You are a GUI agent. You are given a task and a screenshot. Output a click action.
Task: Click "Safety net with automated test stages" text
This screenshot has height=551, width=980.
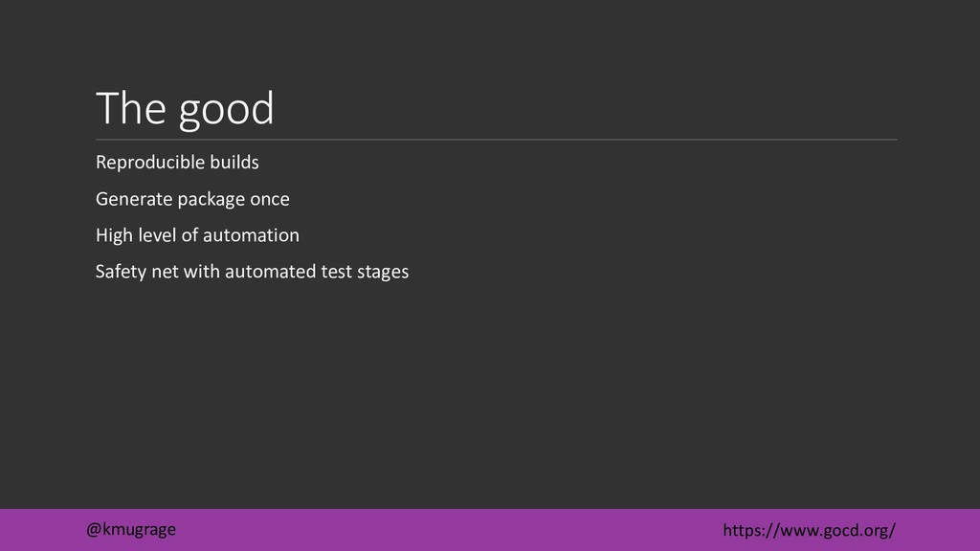(252, 272)
